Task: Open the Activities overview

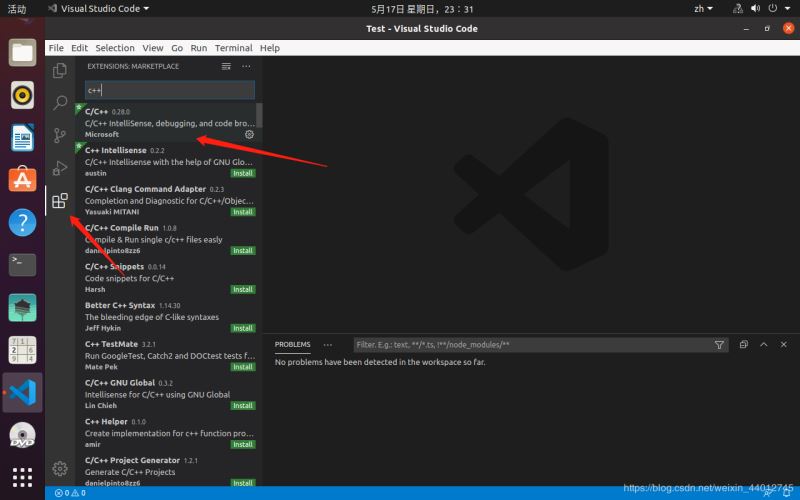Action: point(16,9)
